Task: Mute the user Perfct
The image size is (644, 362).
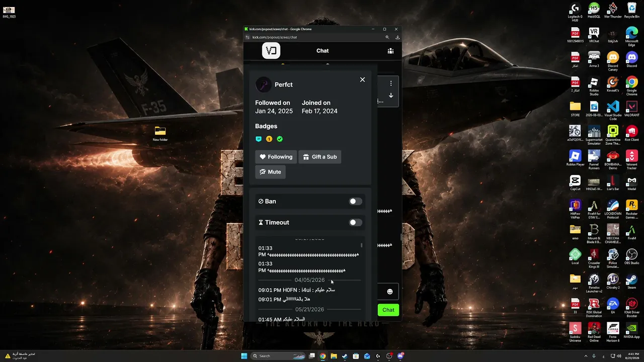Action: point(270,172)
